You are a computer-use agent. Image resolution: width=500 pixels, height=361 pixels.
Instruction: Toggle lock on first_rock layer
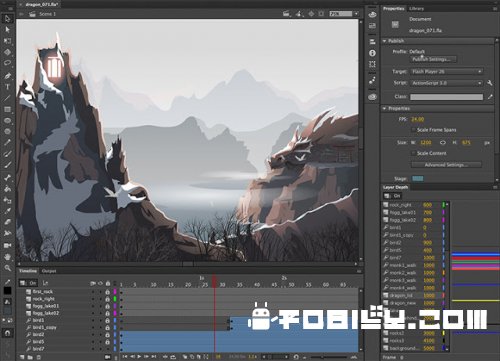108,292
